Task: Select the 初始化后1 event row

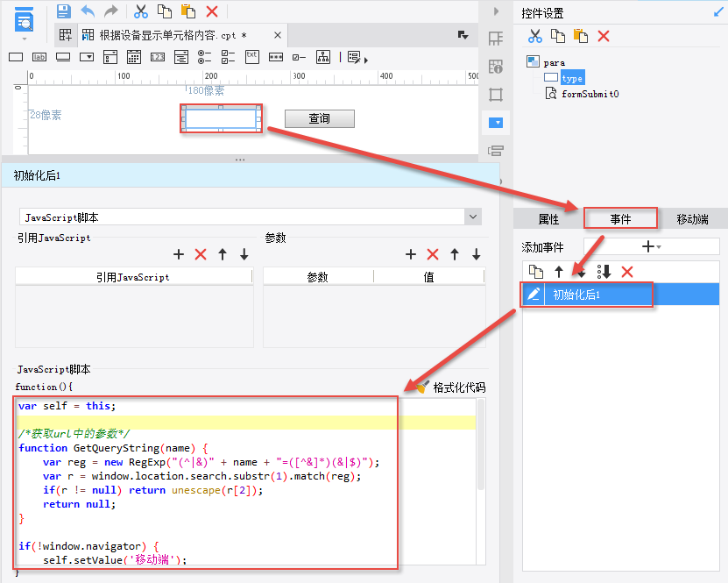Action: (x=621, y=294)
